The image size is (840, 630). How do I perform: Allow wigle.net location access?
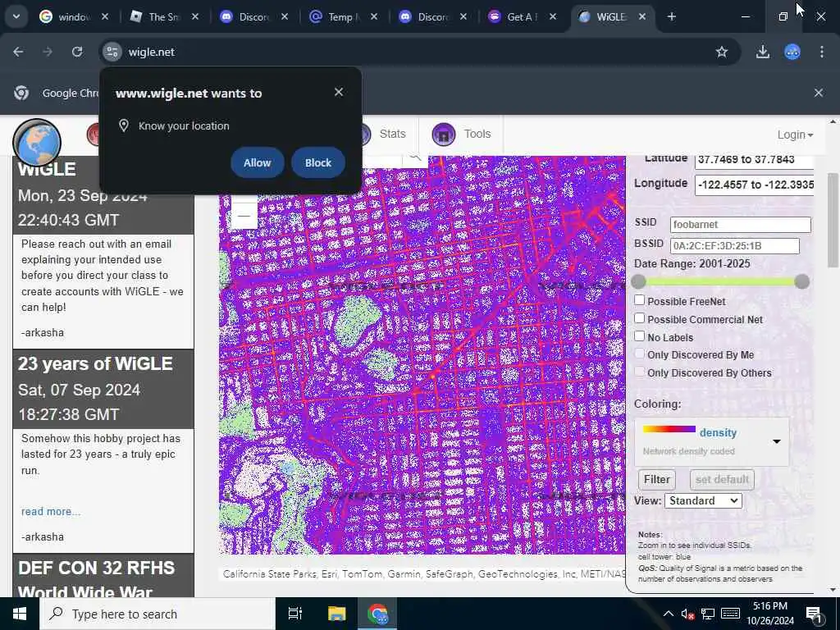[x=257, y=163]
